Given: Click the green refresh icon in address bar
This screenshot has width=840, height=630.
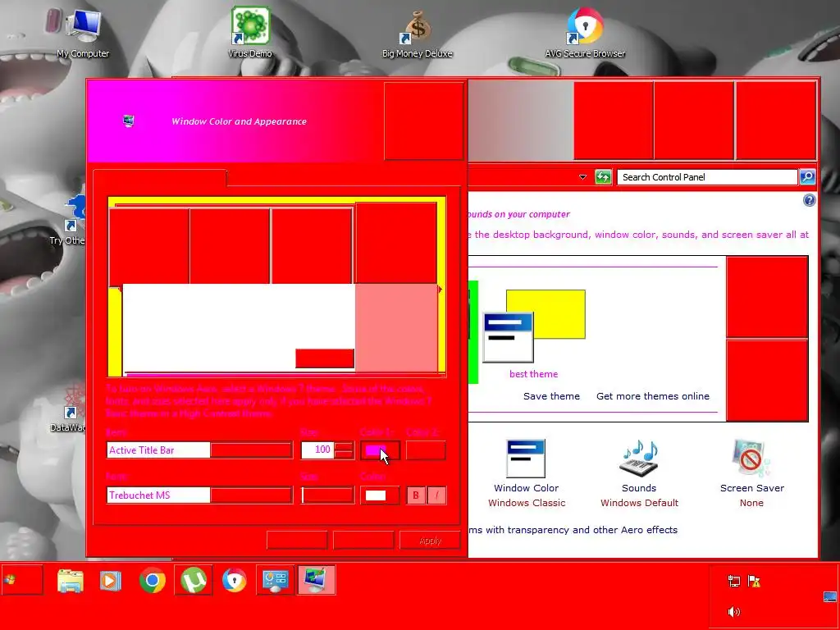Looking at the screenshot, I should point(603,177).
